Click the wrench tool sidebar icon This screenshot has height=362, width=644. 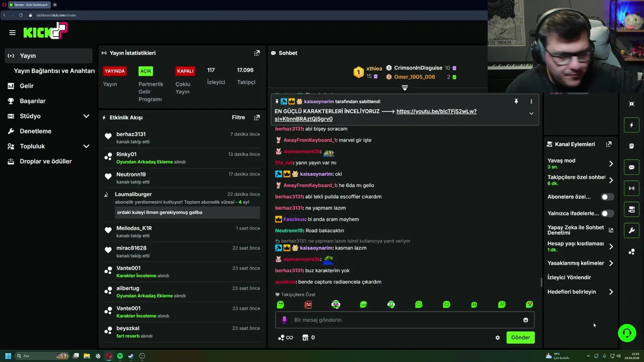pyautogui.click(x=631, y=231)
